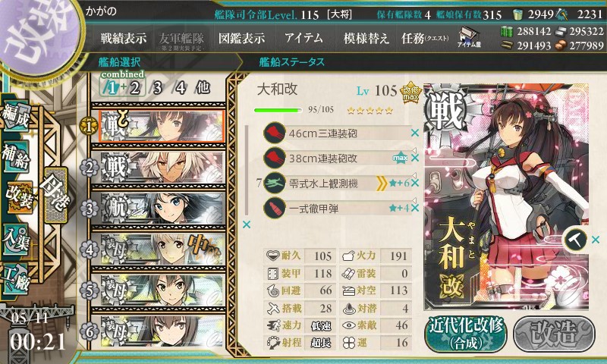The width and height of the screenshot is (607, 364).
Task: Click the 46cm三連装砲 red gun icon
Action: 275,133
